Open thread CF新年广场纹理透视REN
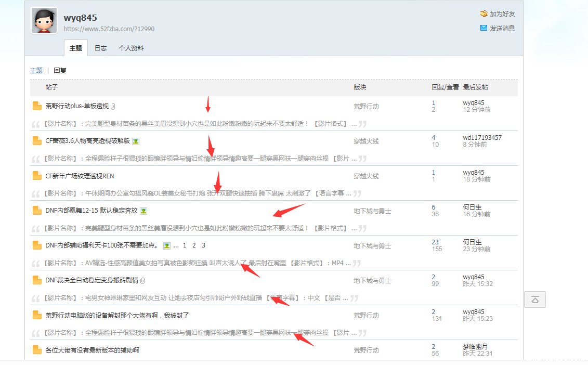 pos(80,176)
